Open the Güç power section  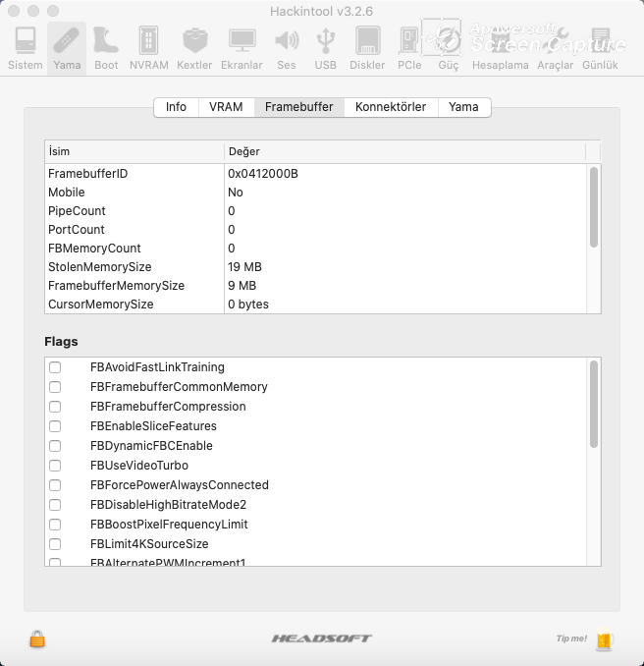pos(449,48)
